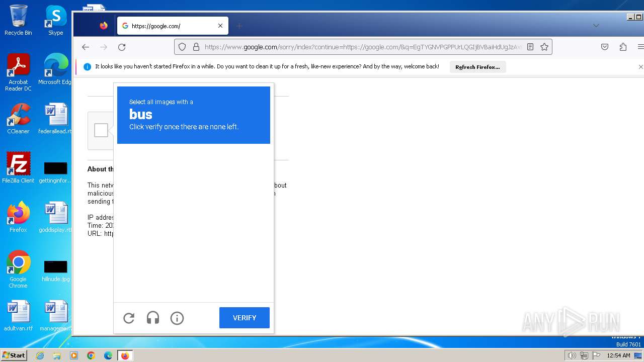Dismiss the Firefox refresh notification bar

pos(640,66)
